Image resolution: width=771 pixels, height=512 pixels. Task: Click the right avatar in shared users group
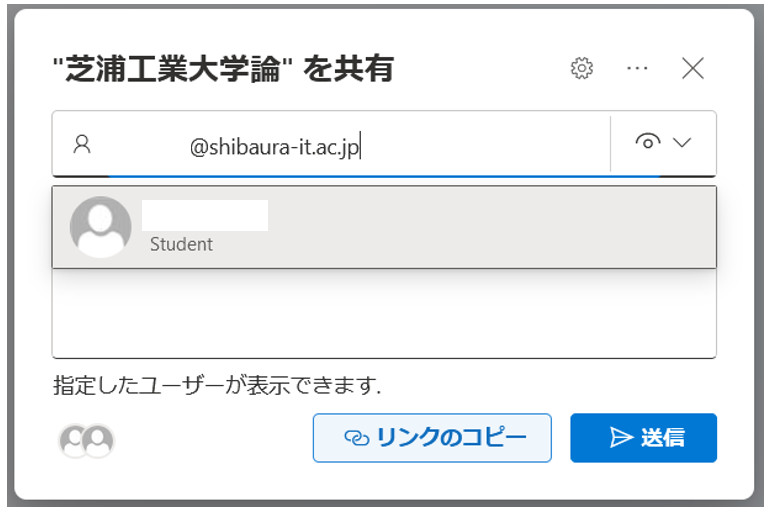click(98, 440)
